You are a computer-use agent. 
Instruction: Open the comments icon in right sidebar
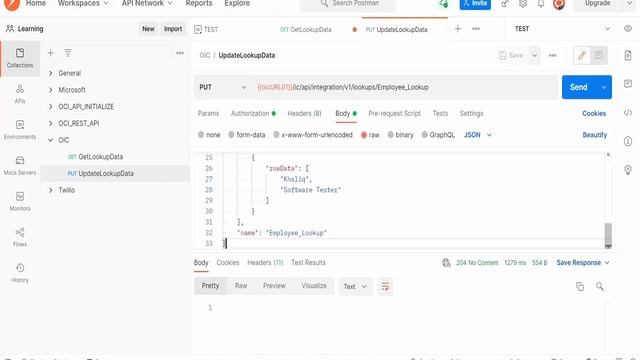pyautogui.click(x=628, y=84)
